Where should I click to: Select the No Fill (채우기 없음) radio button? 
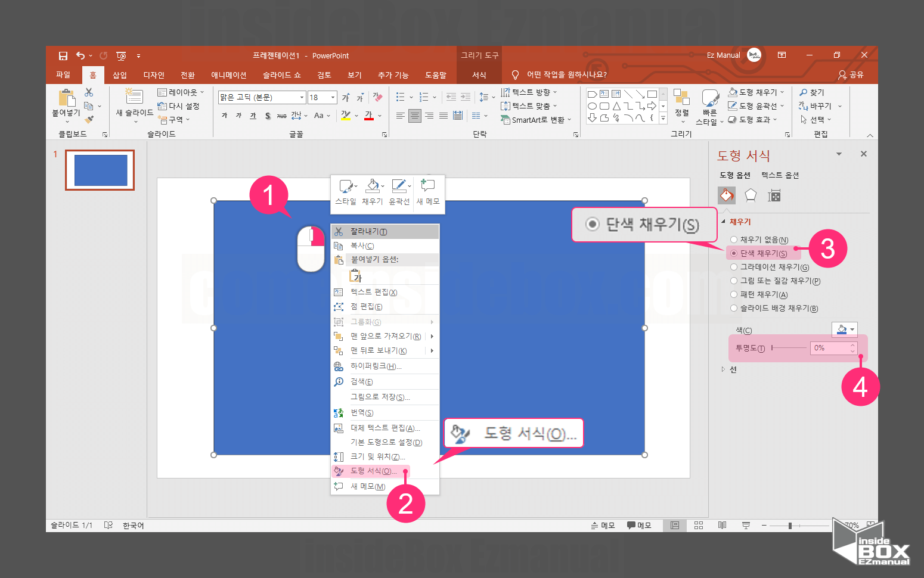click(734, 240)
